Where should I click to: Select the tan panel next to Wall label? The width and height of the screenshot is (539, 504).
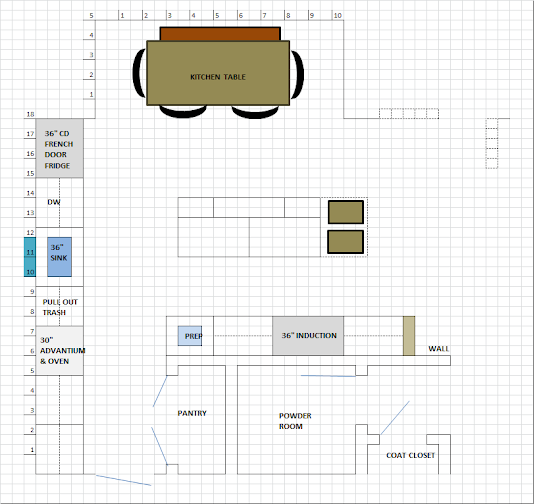409,336
